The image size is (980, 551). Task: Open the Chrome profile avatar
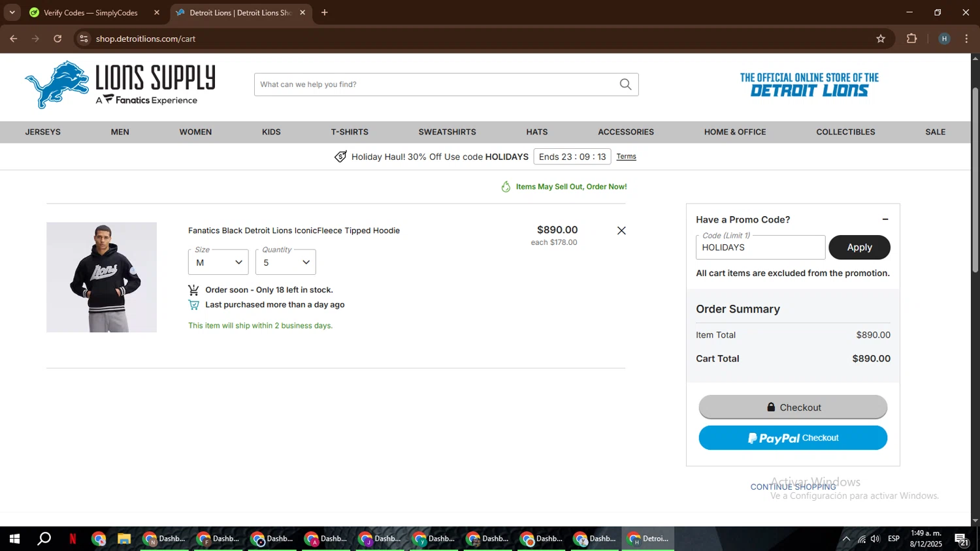click(x=944, y=39)
